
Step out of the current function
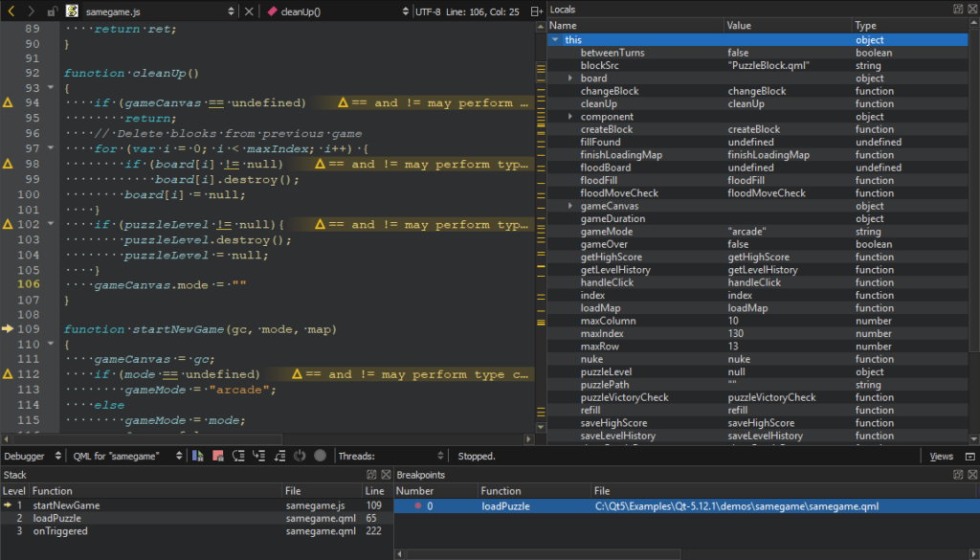pos(278,457)
